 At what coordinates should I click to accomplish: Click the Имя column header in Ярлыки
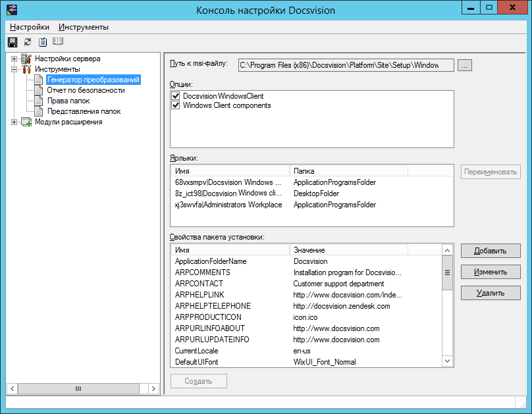230,171
